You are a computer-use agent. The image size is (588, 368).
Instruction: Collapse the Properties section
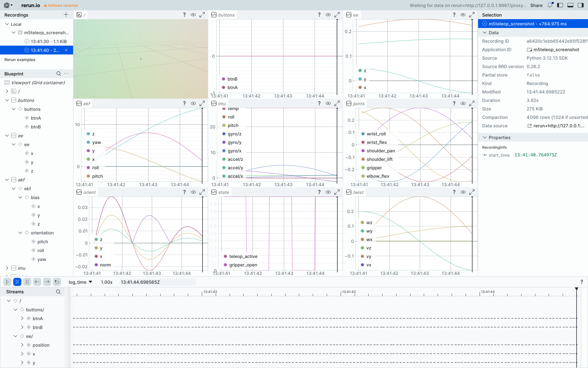click(485, 138)
